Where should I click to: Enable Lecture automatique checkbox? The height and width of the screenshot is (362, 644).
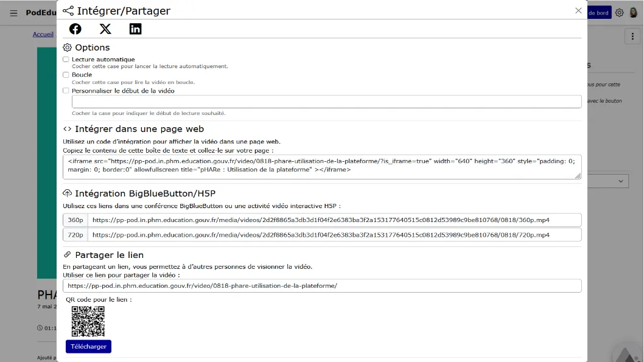pyautogui.click(x=66, y=60)
